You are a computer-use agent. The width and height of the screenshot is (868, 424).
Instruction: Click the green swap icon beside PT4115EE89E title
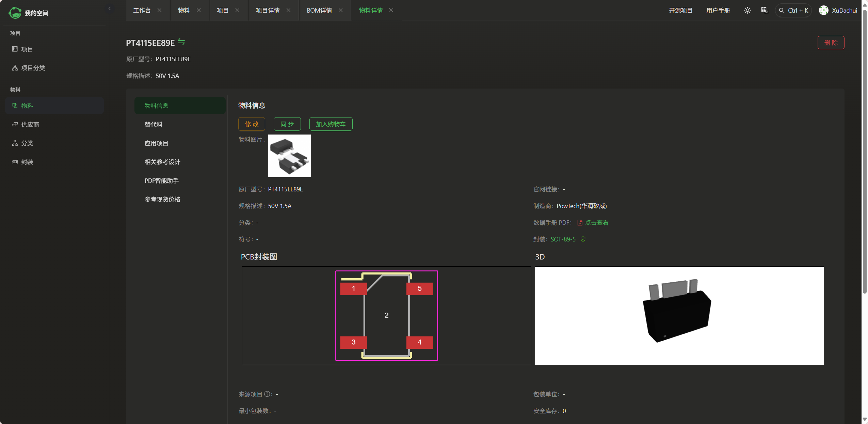coord(181,42)
